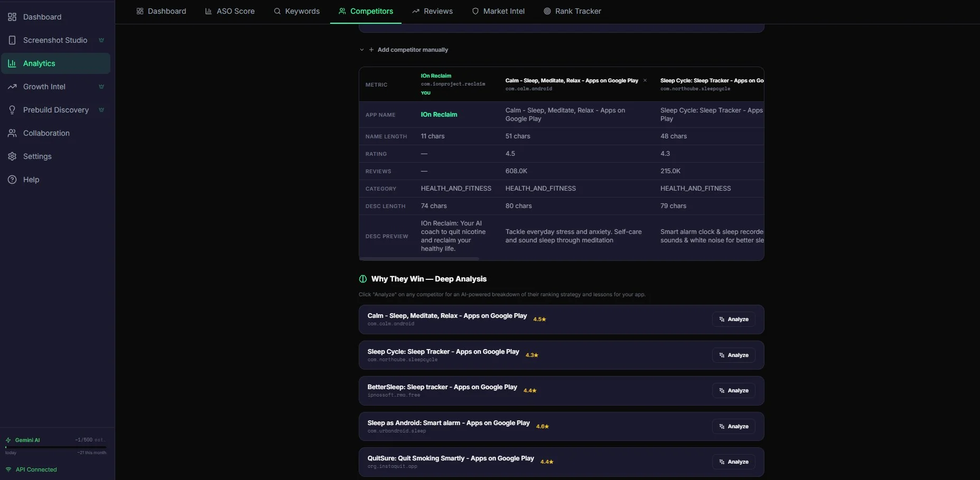This screenshot has width=980, height=480.
Task: Click the Prebuild Discovery lightbulb icon
Action: [12, 110]
